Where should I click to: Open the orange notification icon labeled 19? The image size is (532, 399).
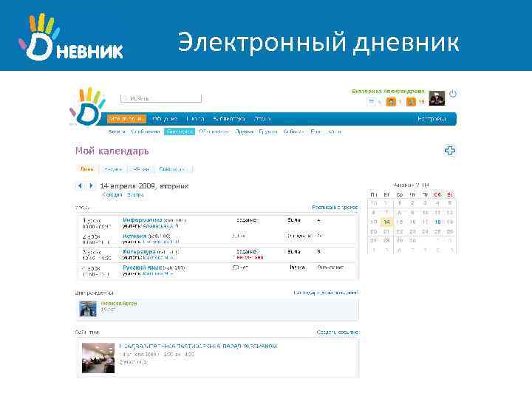tap(411, 101)
